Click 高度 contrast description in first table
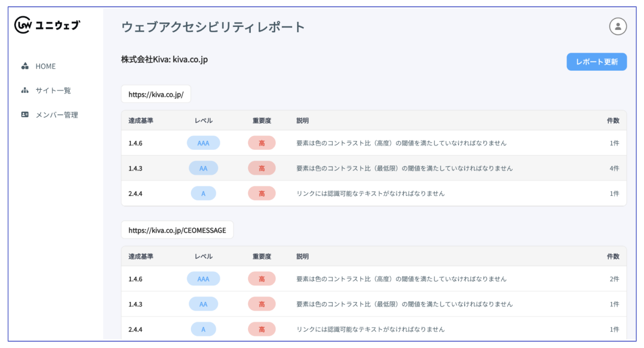This screenshot has width=644, height=348. pyautogui.click(x=401, y=143)
